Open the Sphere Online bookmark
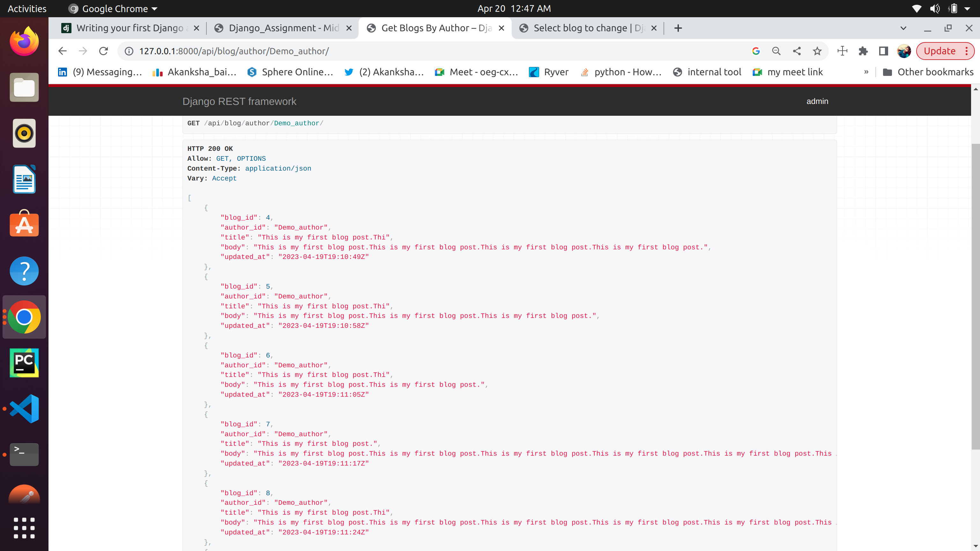The width and height of the screenshot is (980, 551). 290,72
